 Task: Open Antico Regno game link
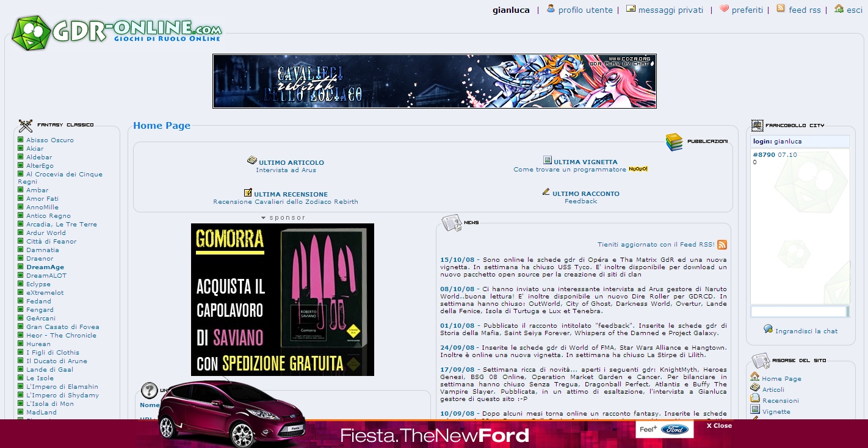(48, 216)
